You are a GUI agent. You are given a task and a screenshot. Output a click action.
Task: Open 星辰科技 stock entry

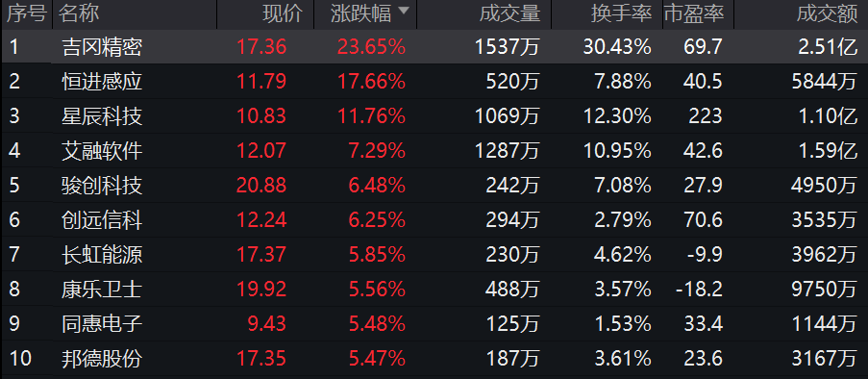tap(434, 116)
